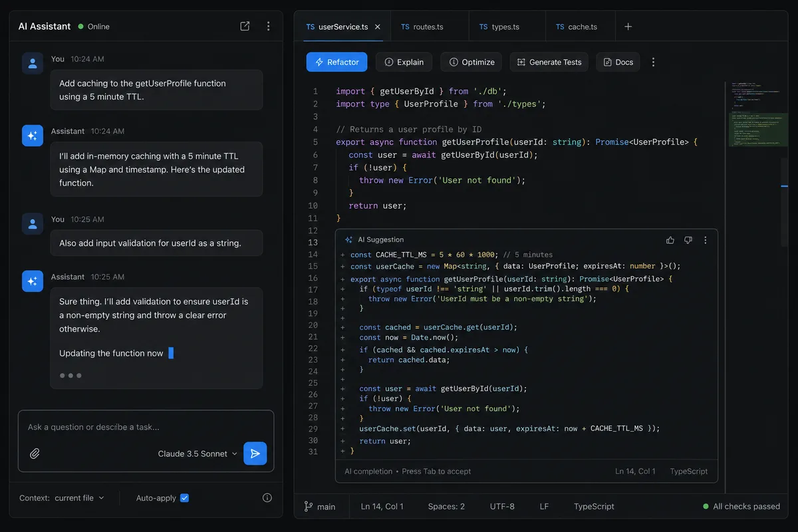Open the Claude 3.5 Sonnet model dropdown
The width and height of the screenshot is (798, 532).
[197, 454]
